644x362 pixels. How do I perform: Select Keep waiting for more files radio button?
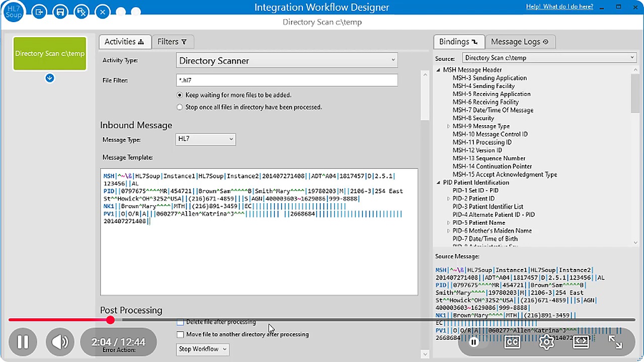click(180, 95)
